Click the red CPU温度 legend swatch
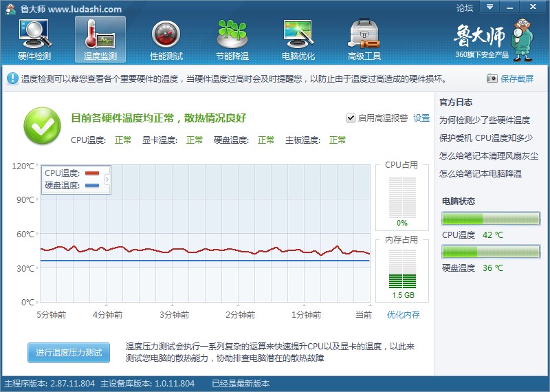 92,173
